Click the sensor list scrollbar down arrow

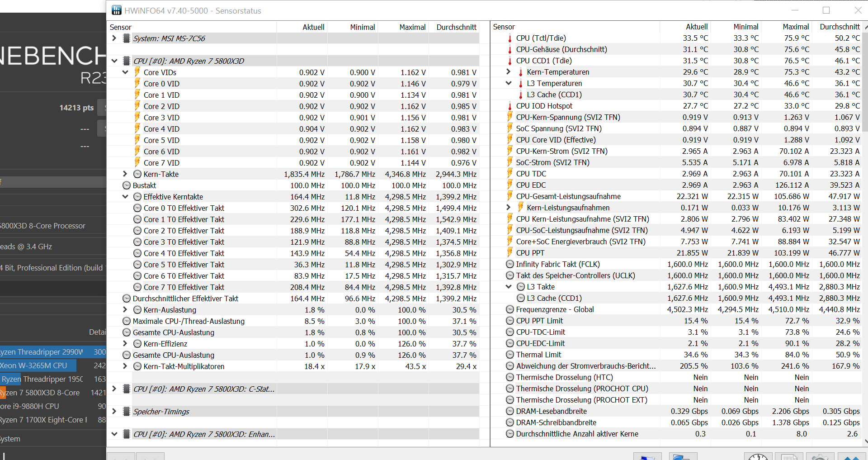tap(865, 441)
